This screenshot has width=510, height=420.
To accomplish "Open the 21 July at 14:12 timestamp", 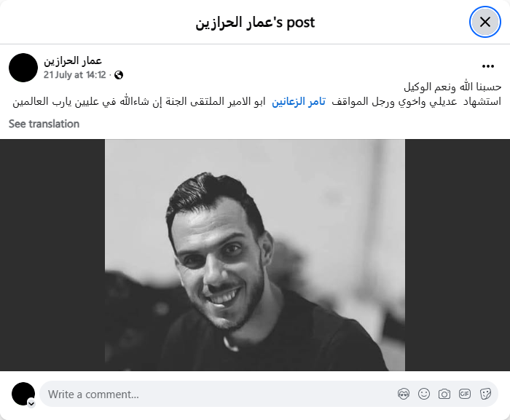I will click(x=75, y=75).
